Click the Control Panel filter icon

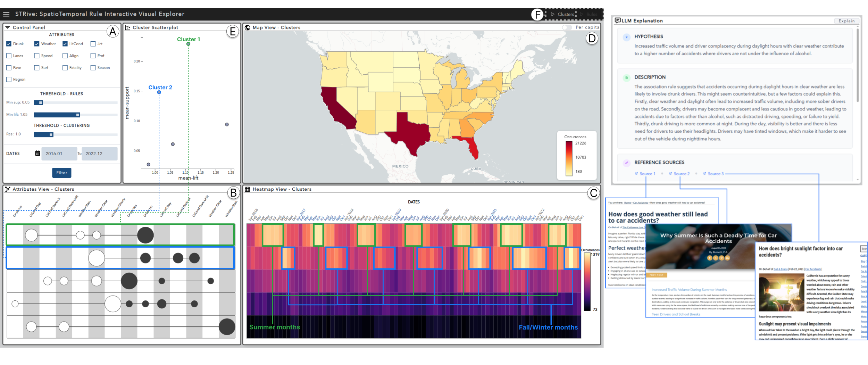tap(8, 27)
